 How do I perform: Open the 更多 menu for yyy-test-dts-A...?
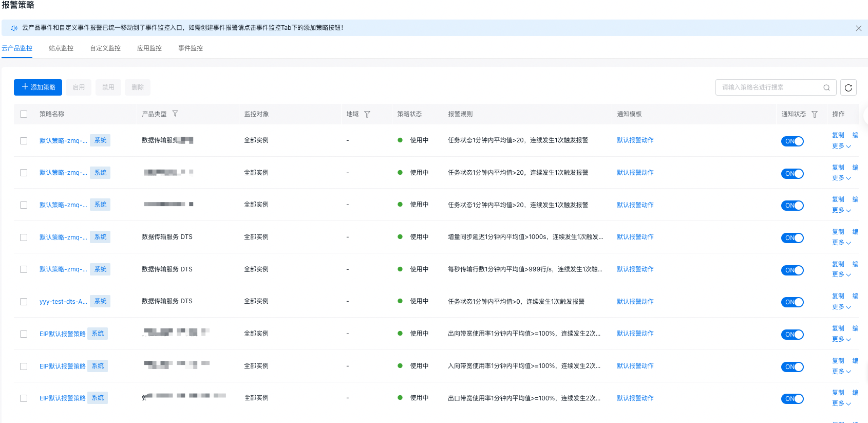(841, 307)
